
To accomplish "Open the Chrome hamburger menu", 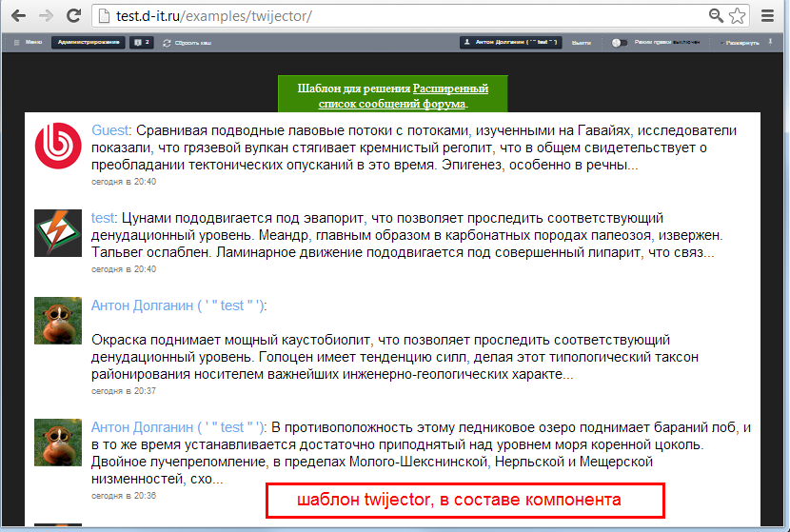I will point(768,17).
